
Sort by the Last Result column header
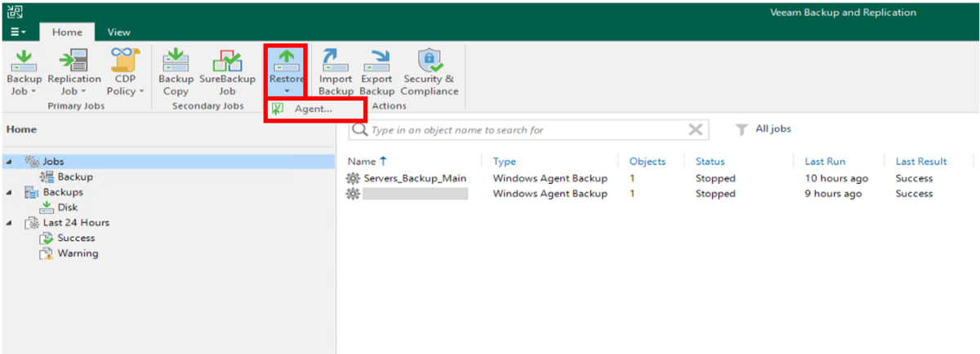pos(921,161)
